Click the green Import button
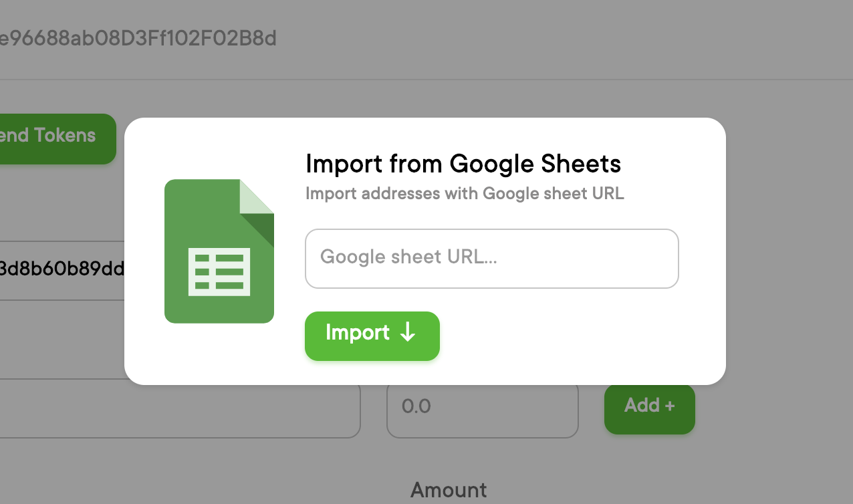Image resolution: width=853 pixels, height=504 pixels. coord(372,336)
